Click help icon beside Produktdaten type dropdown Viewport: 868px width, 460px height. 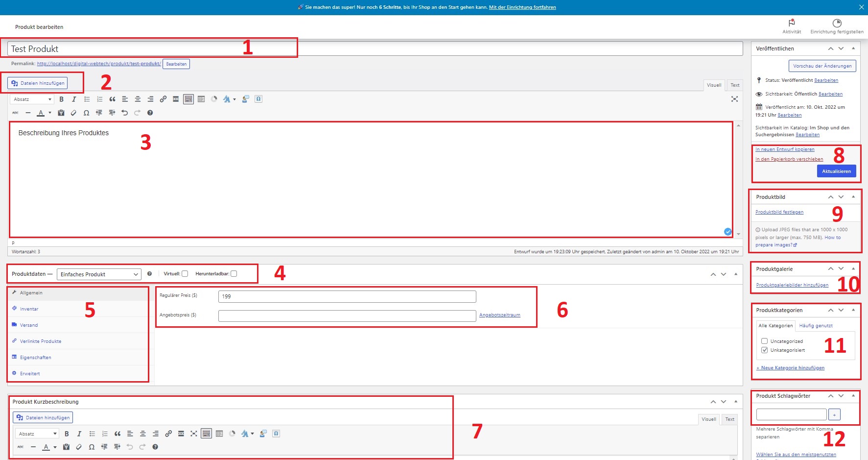[149, 274]
